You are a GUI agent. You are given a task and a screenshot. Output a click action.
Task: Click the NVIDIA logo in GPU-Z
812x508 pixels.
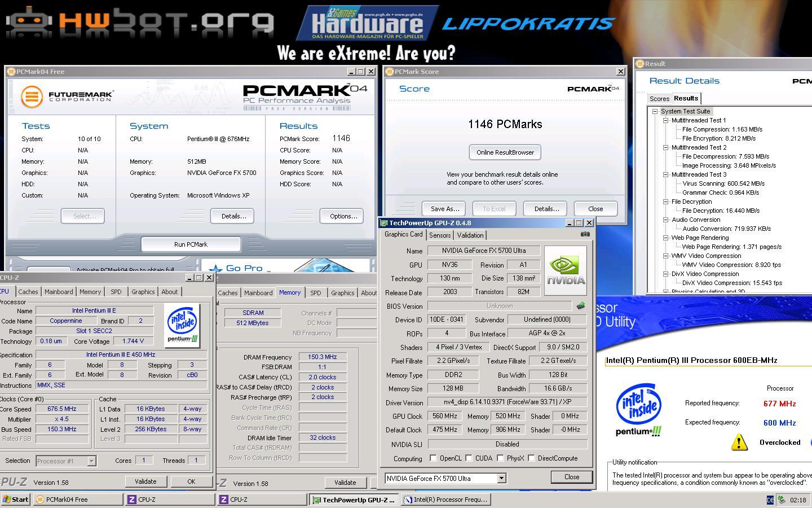click(566, 270)
